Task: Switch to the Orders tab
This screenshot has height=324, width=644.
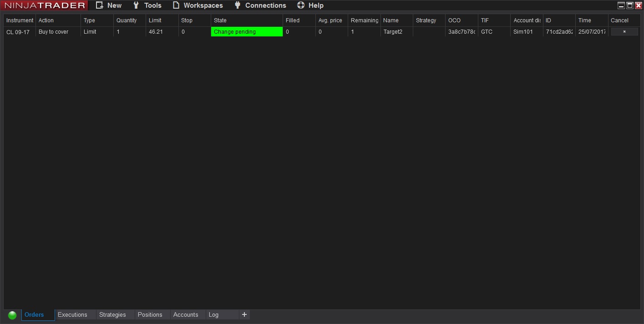Action: [38, 315]
